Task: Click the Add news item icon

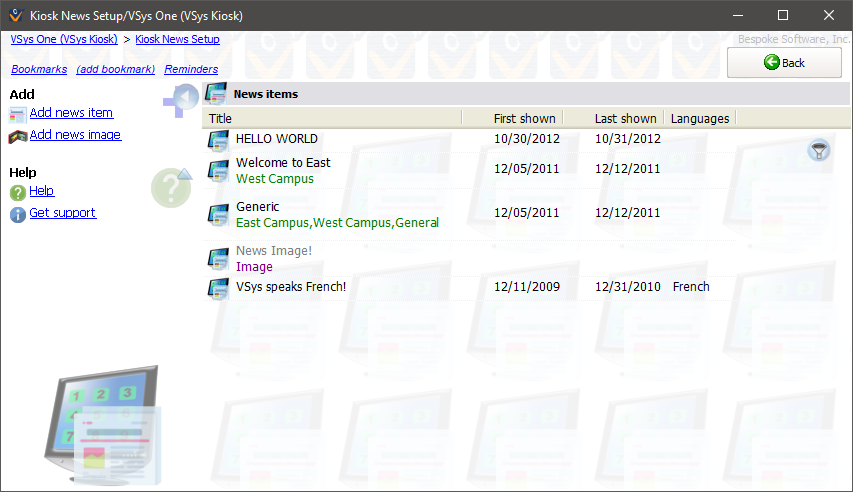Action: coord(18,114)
